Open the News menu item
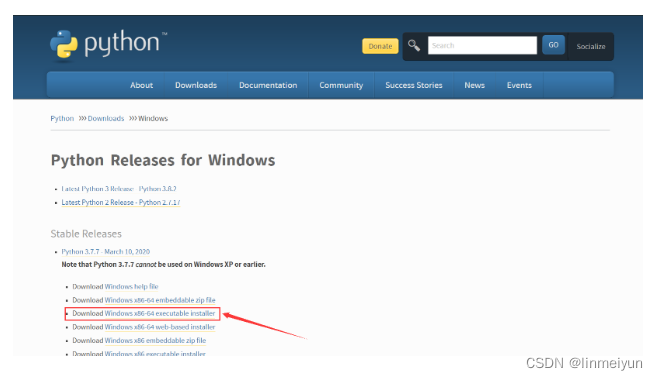The image size is (658, 380). (475, 85)
